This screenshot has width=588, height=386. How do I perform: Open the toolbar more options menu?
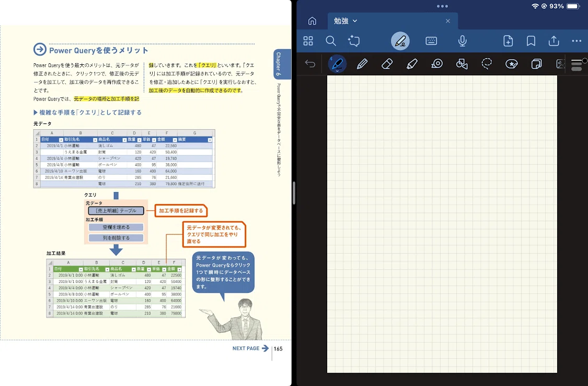coord(577,41)
